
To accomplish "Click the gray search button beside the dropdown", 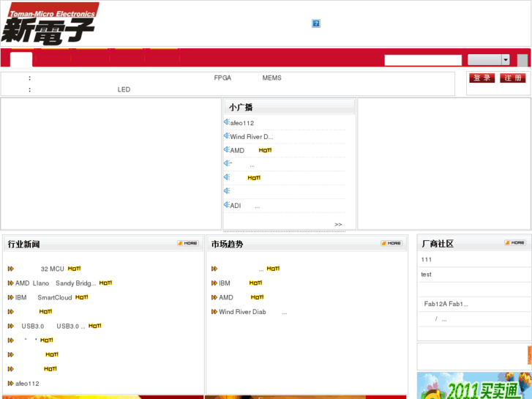I will [522, 60].
